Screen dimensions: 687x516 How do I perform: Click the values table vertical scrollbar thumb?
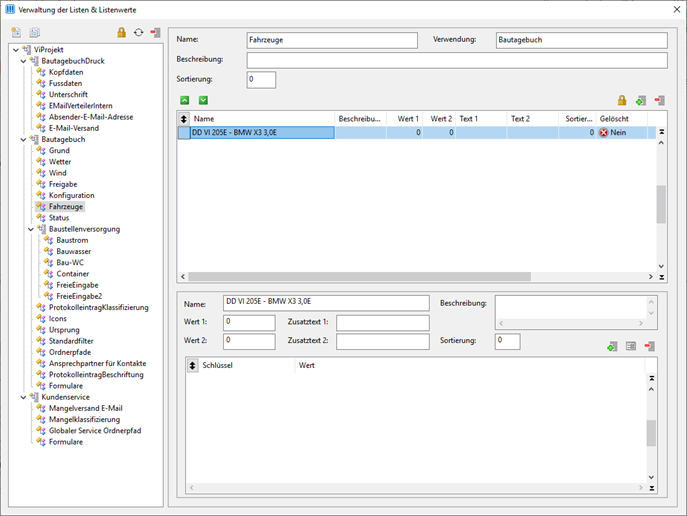click(x=661, y=205)
